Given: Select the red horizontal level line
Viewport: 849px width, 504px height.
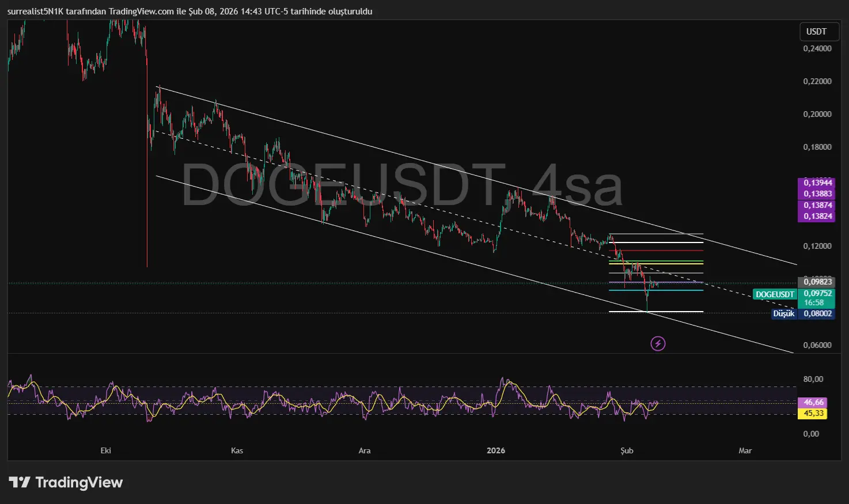Looking at the screenshot, I should (x=656, y=251).
